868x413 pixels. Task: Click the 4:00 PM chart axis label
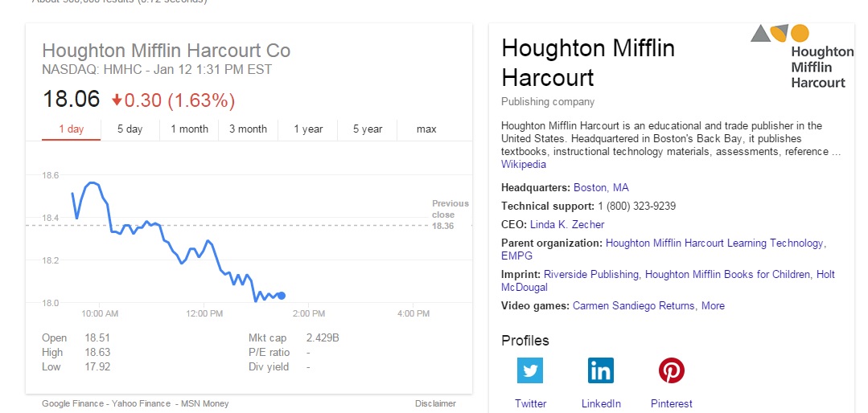pyautogui.click(x=413, y=313)
